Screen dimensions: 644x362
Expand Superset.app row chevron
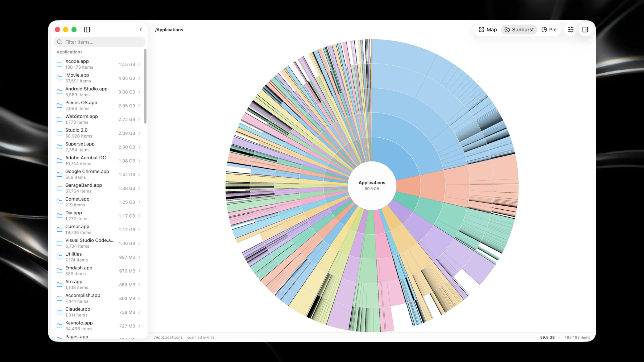click(139, 147)
